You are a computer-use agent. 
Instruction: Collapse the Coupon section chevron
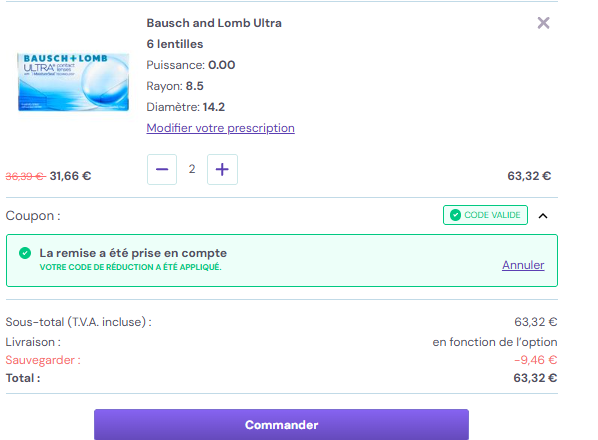[x=543, y=216]
